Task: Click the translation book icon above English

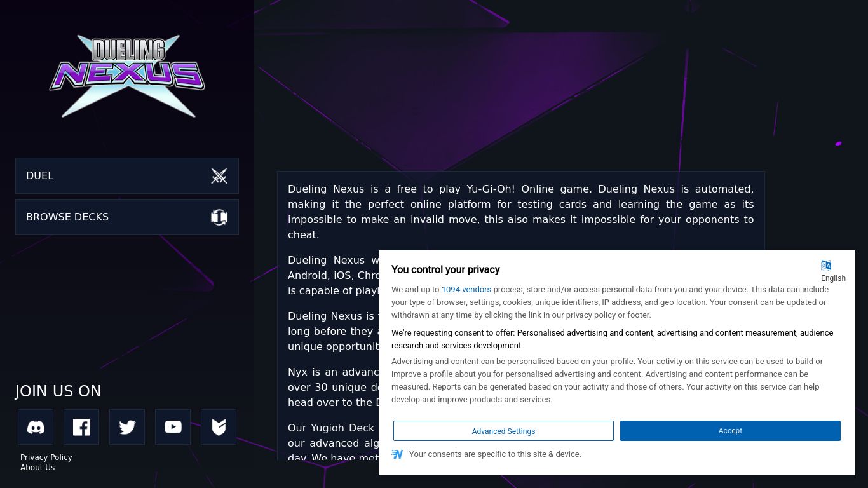Action: tap(826, 265)
